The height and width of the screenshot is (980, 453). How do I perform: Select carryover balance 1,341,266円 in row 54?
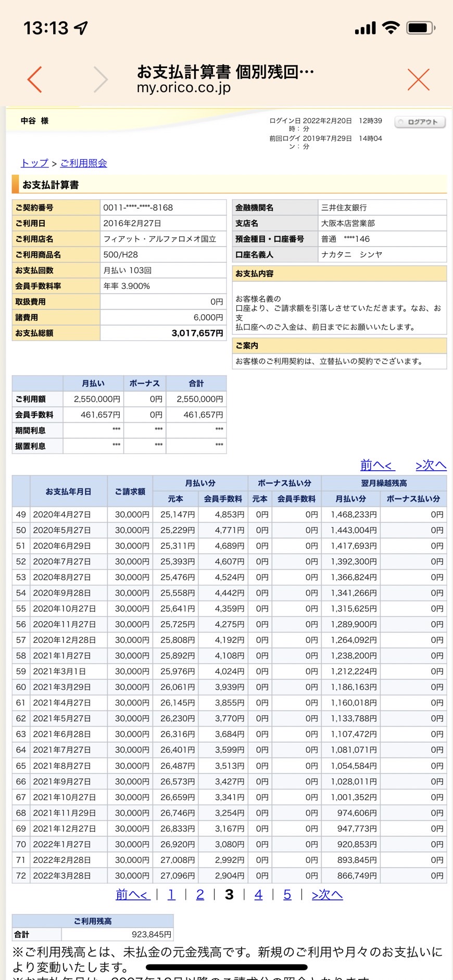click(x=354, y=592)
